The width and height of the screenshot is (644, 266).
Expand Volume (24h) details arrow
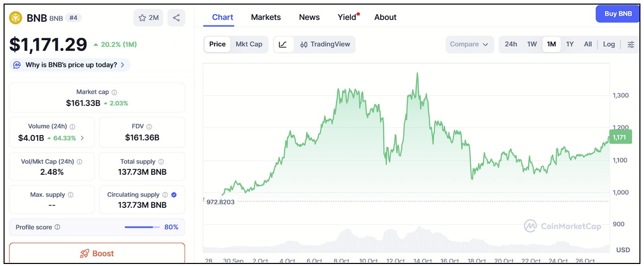tap(83, 138)
